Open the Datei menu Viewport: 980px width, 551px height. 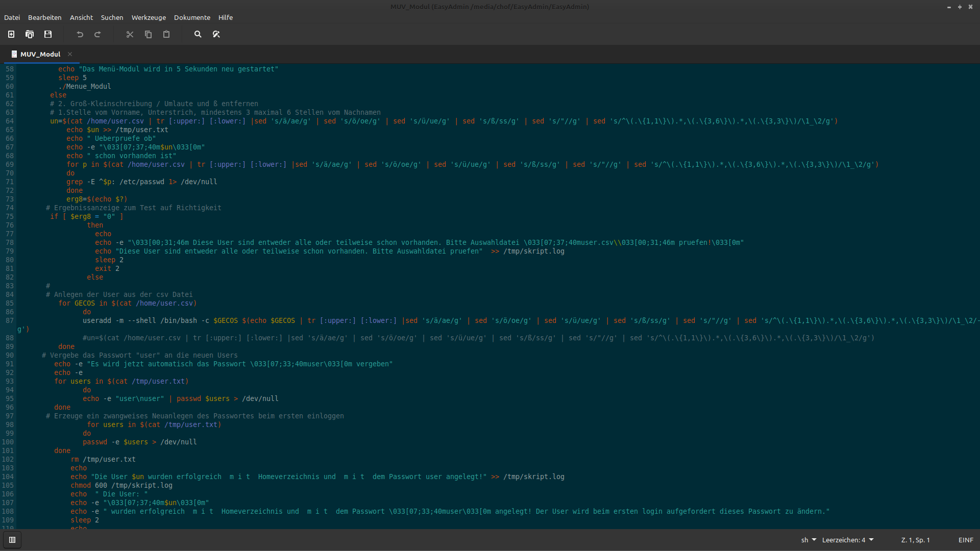pyautogui.click(x=12, y=17)
